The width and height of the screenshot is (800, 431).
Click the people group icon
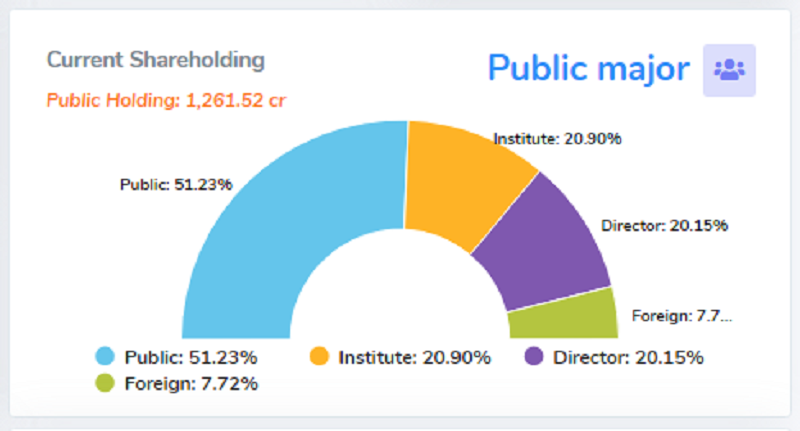pos(729,70)
